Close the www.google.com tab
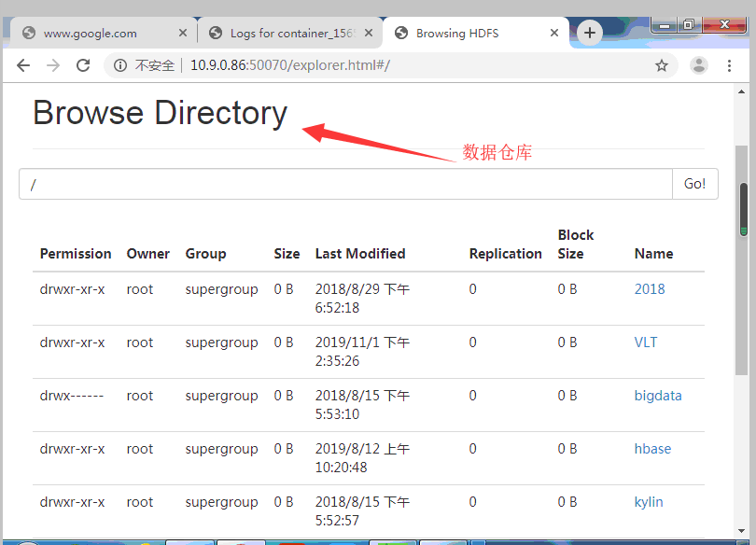Viewport: 756px width, 545px height. [x=182, y=33]
